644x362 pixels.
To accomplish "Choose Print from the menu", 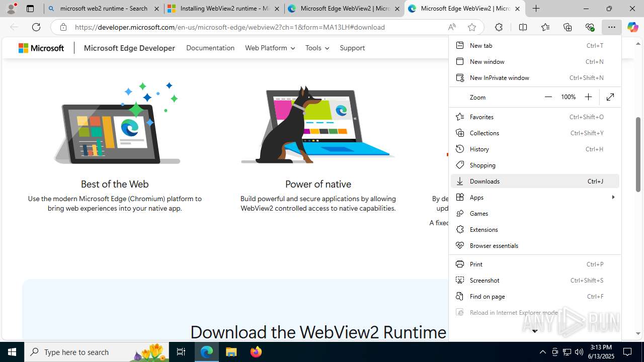I will pyautogui.click(x=535, y=264).
